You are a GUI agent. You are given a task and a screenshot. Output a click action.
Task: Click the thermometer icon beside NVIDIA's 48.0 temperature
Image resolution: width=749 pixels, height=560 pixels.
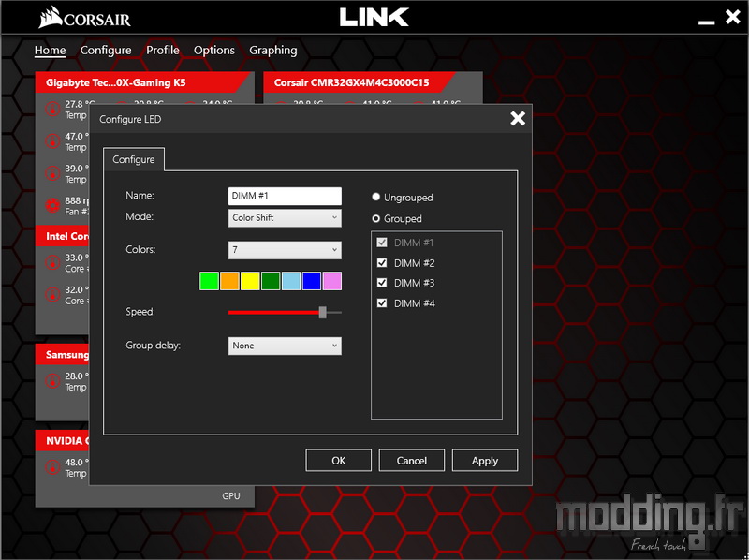point(52,467)
